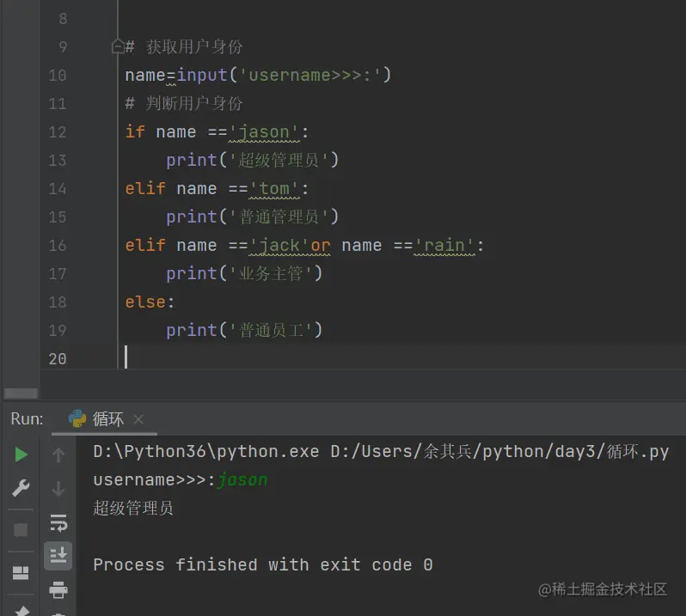Collapse the comment fold marker on line 9
The image size is (686, 616).
[118, 46]
